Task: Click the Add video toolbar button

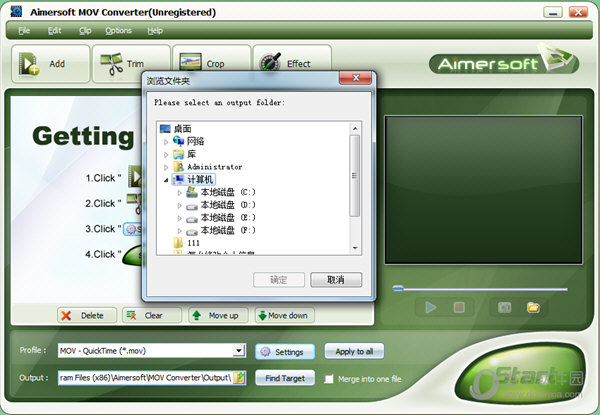Action: point(51,64)
